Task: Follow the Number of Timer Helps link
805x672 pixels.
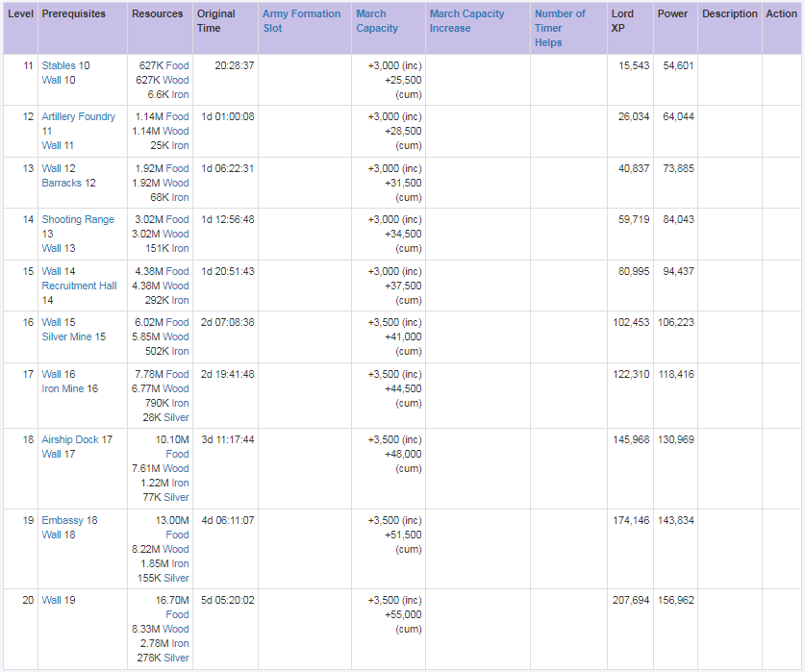Action: pos(560,28)
